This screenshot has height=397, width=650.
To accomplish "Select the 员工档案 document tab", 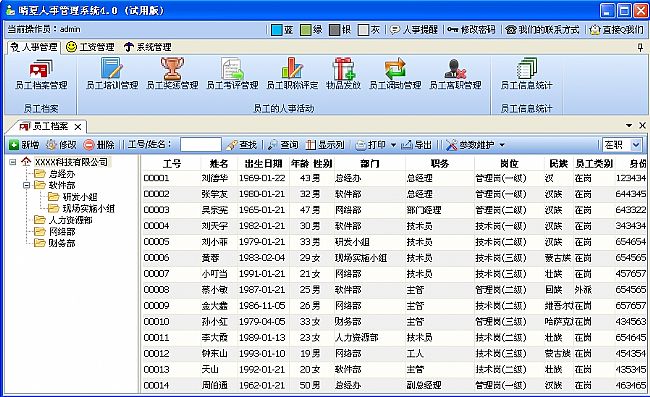I will [x=45, y=126].
